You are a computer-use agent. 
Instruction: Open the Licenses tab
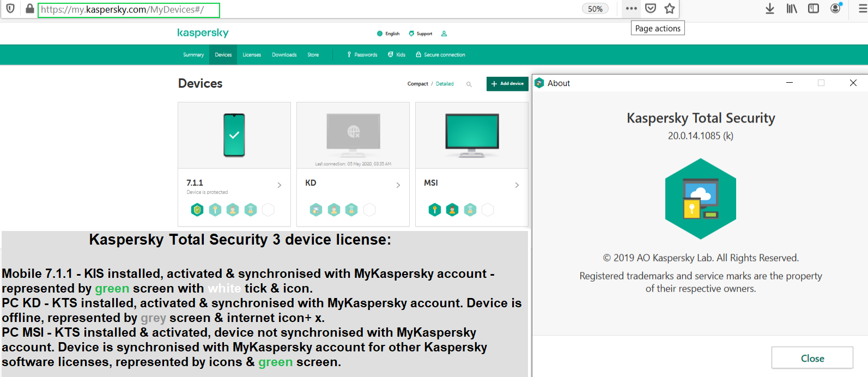point(252,55)
